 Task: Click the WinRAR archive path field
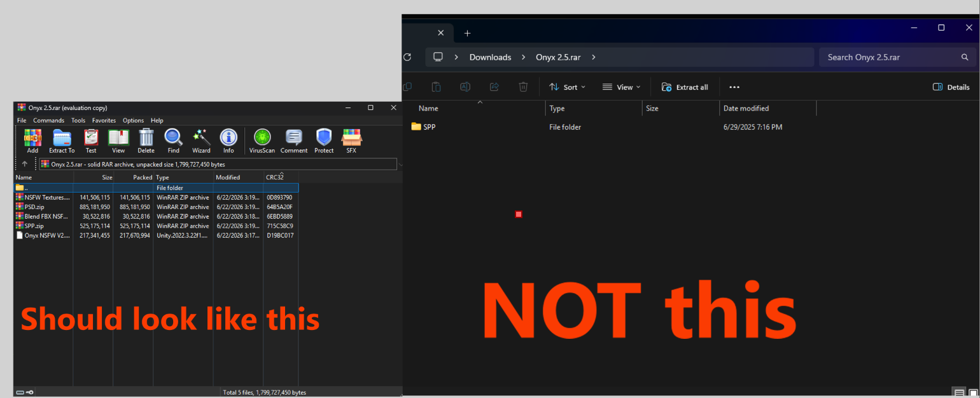218,164
